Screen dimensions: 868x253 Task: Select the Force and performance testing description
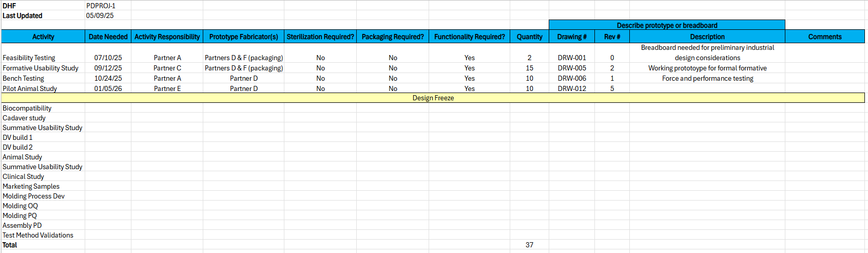707,78
